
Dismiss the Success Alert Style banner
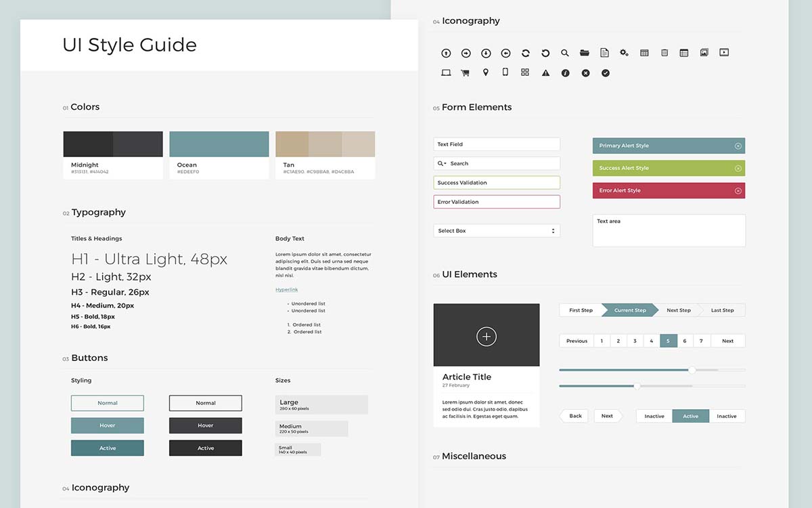738,169
